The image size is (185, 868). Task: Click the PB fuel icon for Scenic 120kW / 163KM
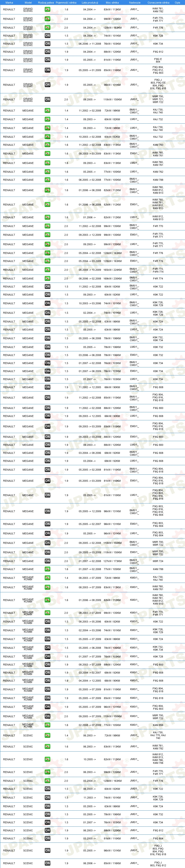(48, 781)
